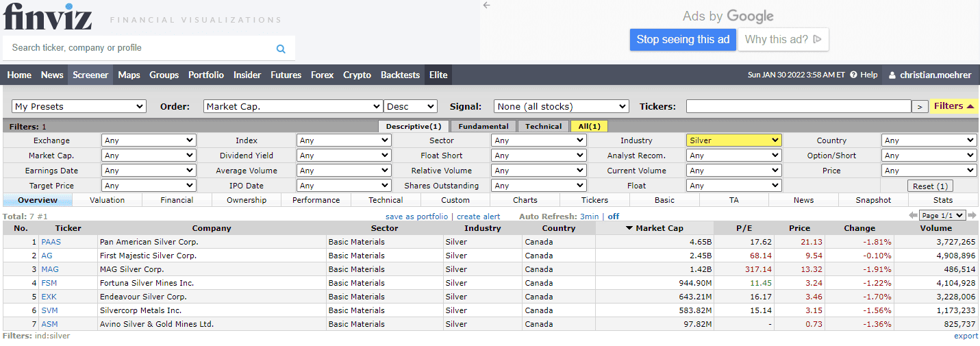Click Stop seeing this ad button
This screenshot has height=346, width=980.
click(683, 40)
